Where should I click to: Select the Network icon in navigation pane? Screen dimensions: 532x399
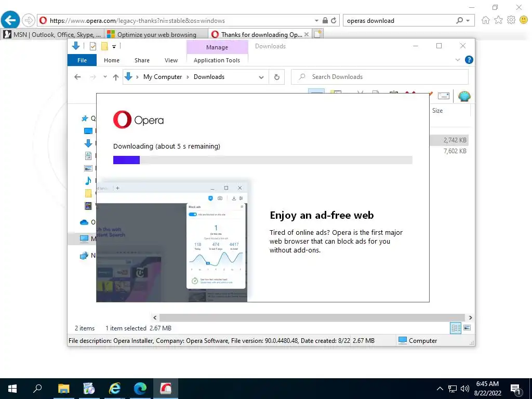(84, 256)
